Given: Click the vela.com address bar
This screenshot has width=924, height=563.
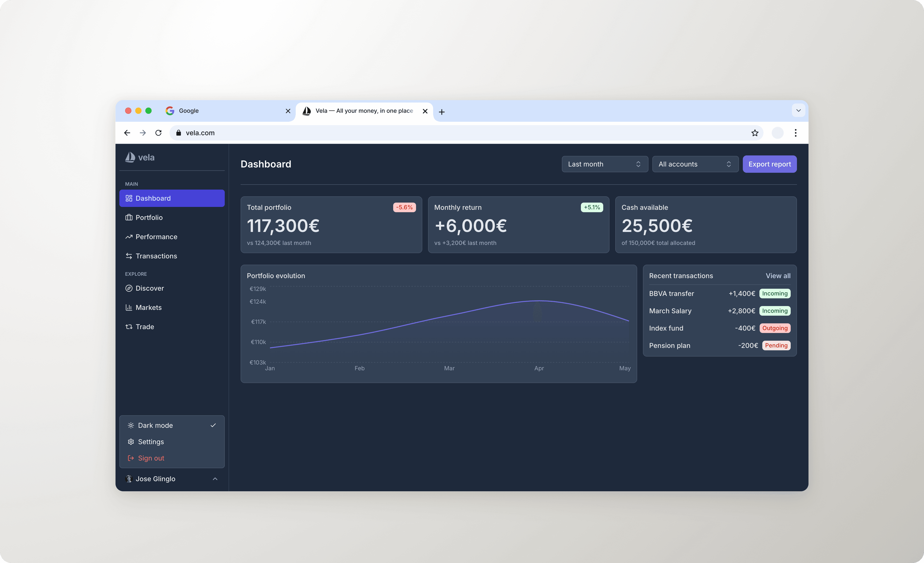Looking at the screenshot, I should click(x=466, y=133).
